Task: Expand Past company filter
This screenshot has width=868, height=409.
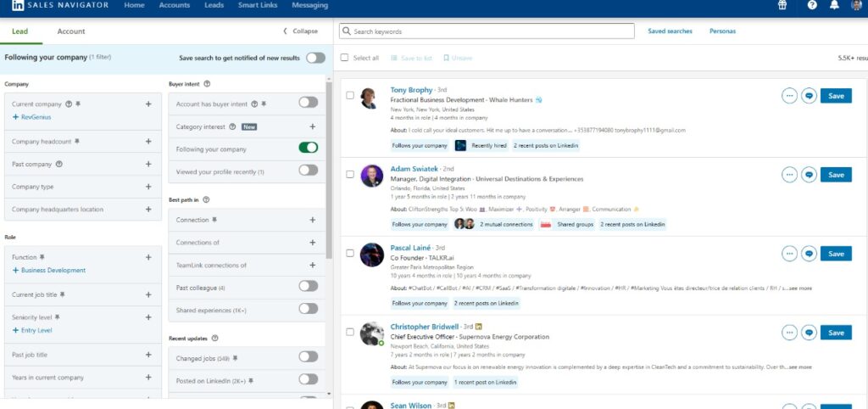Action: [148, 164]
